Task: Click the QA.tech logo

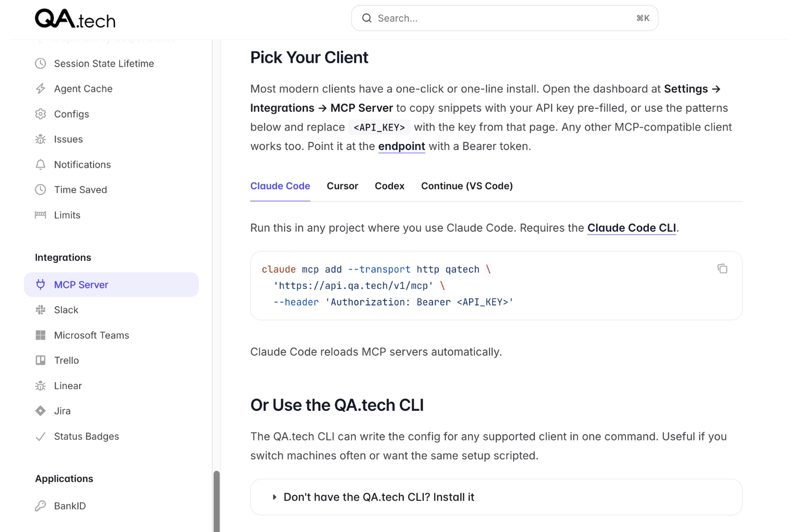Action: pos(75,19)
